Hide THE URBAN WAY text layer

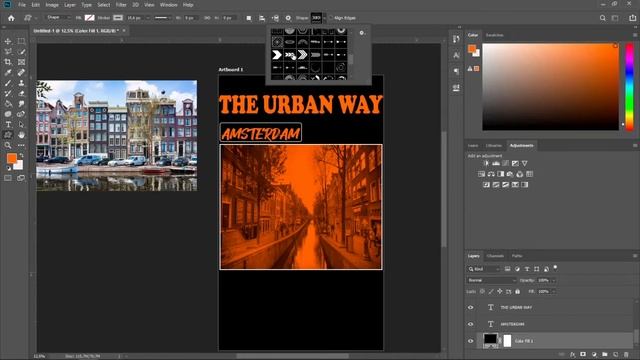click(471, 307)
